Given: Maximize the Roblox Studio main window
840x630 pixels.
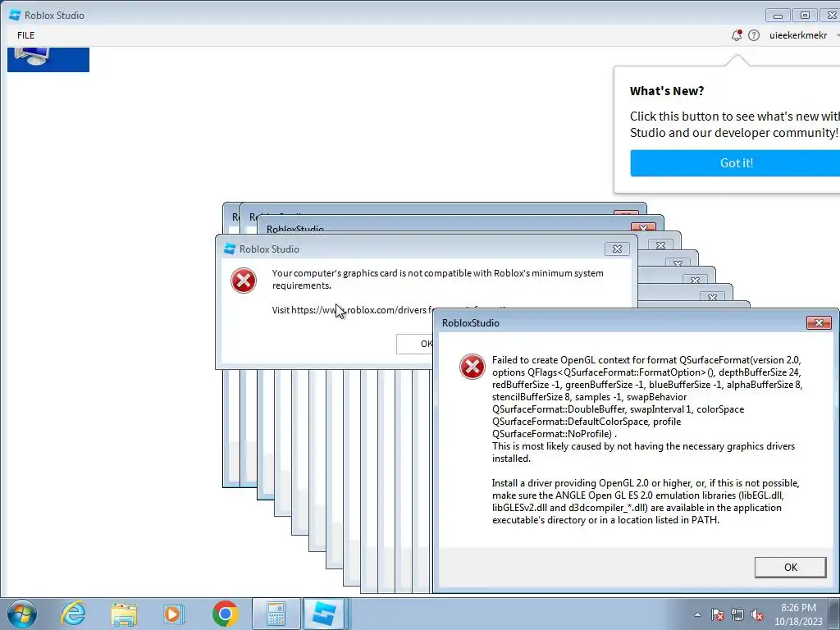Looking at the screenshot, I should click(x=805, y=16).
